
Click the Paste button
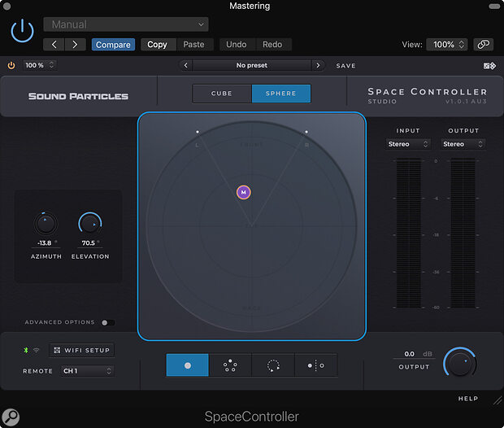[x=195, y=45]
